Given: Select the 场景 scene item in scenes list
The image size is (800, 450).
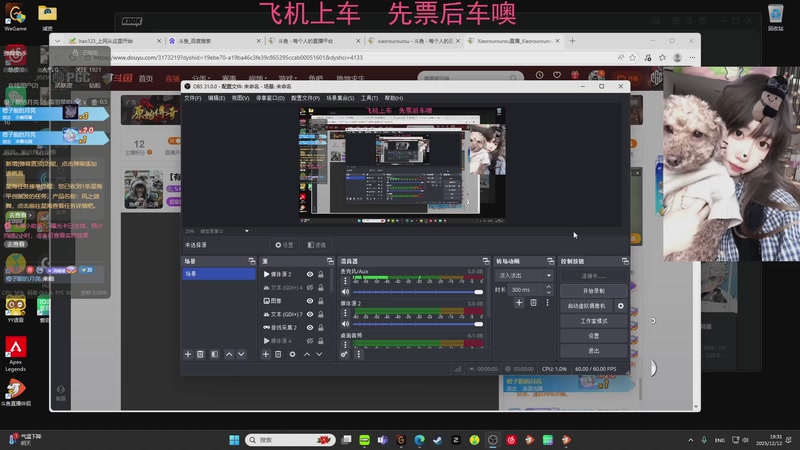Looking at the screenshot, I should pyautogui.click(x=219, y=274).
